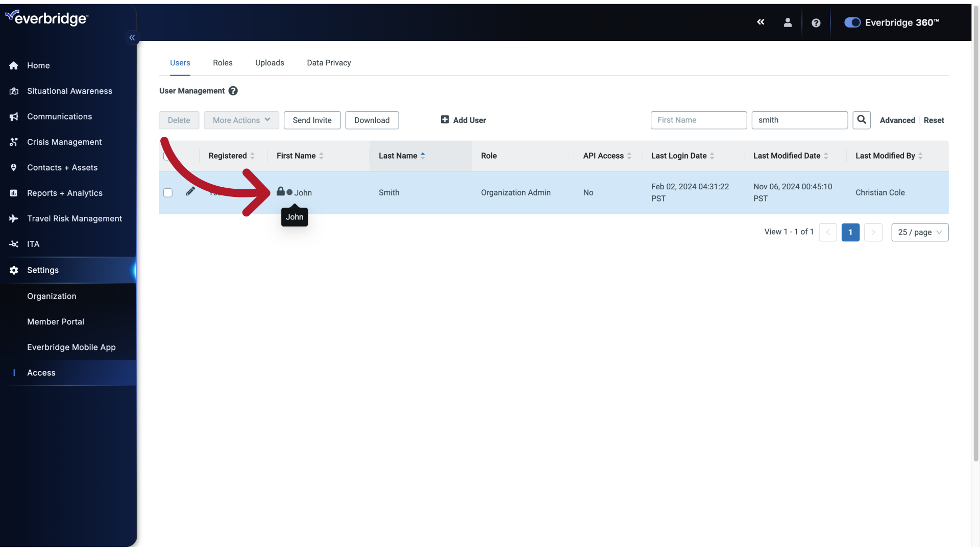The height and width of the screenshot is (551, 980).
Task: Open Crisis Management section
Action: [64, 142]
